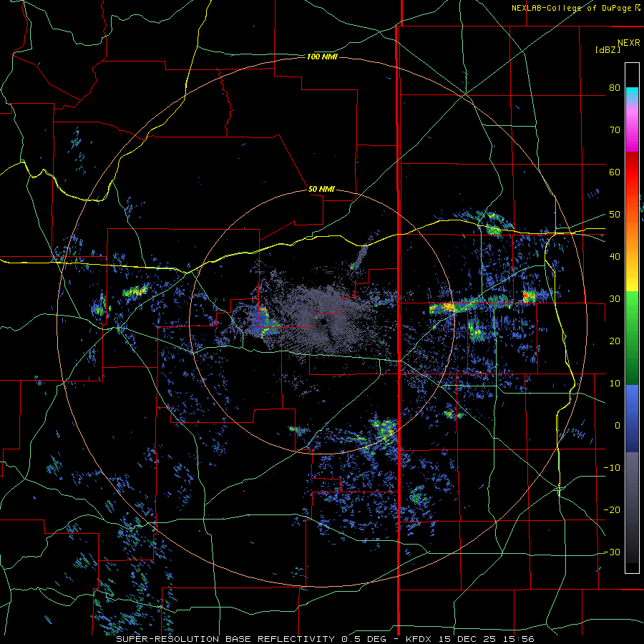644x644 pixels.
Task: Click the 80 value on the dBZ scale
Action: click(x=615, y=87)
